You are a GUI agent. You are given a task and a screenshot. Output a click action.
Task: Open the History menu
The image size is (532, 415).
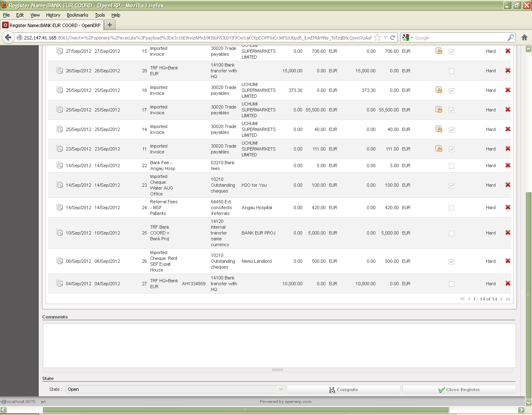tap(53, 15)
